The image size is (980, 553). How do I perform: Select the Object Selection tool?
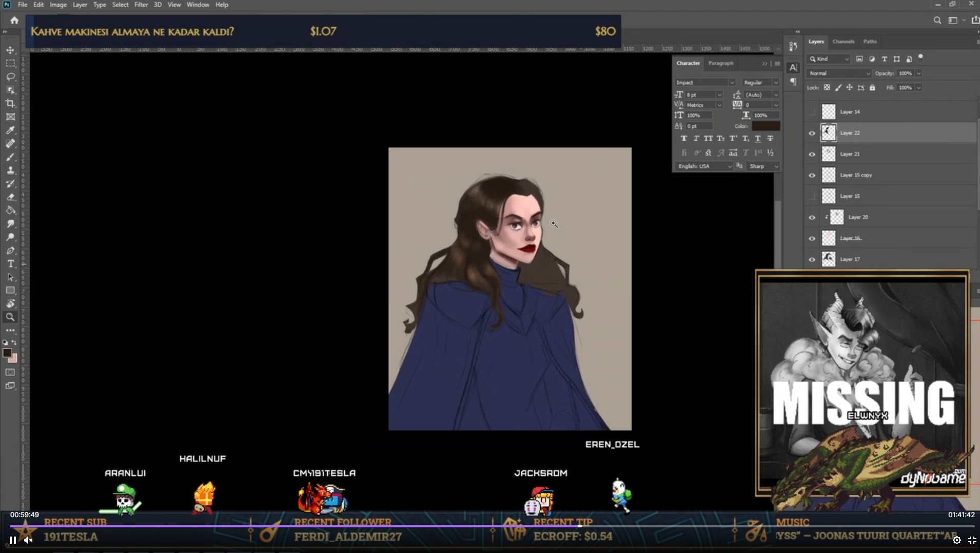click(10, 90)
